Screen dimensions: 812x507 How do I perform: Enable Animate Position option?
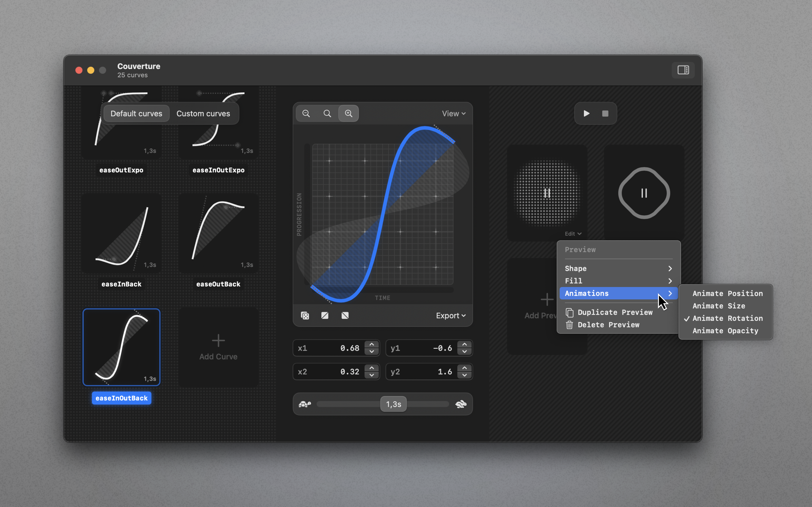coord(727,293)
